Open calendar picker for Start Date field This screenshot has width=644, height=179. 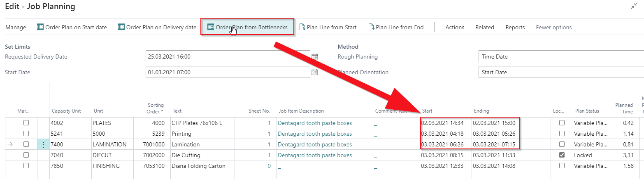tap(315, 72)
